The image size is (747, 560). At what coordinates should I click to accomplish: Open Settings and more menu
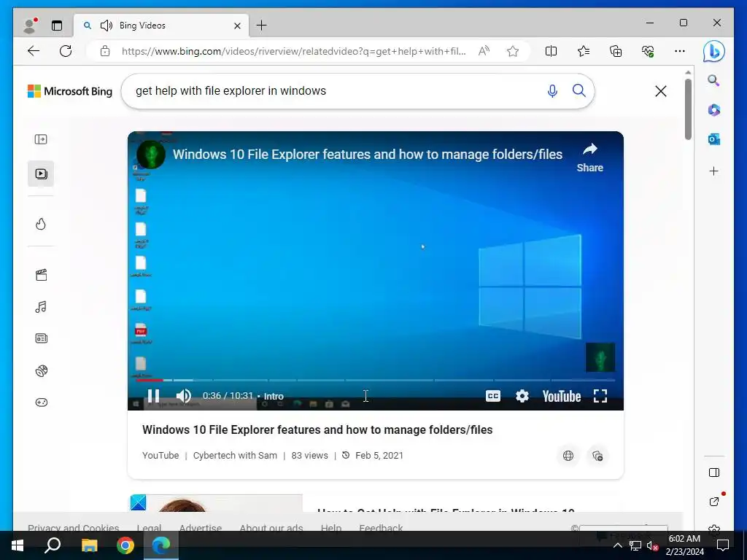[x=680, y=51]
